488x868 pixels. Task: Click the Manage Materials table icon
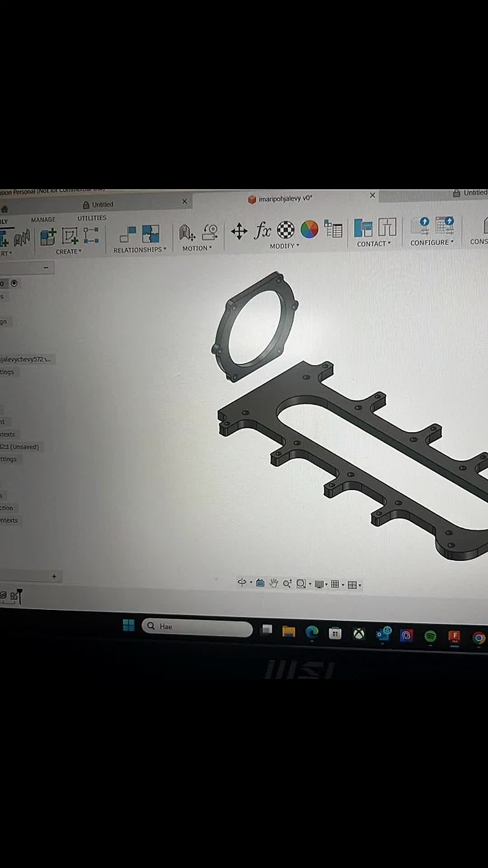333,229
